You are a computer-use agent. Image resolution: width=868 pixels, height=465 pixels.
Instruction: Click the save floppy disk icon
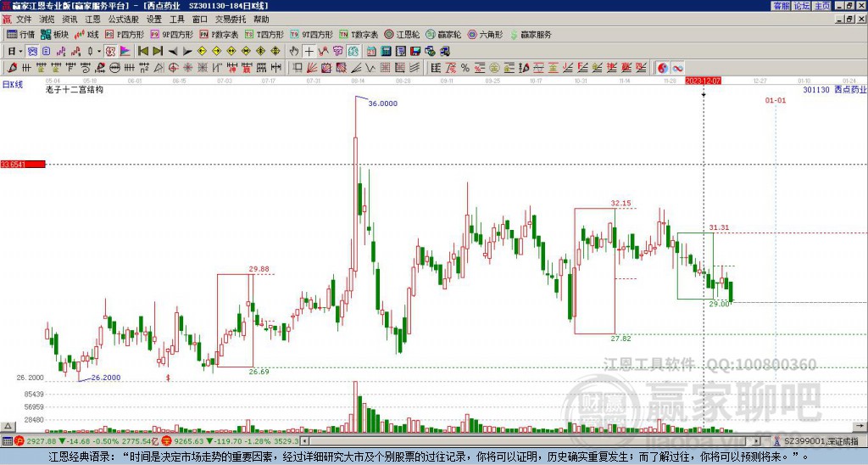[415, 52]
